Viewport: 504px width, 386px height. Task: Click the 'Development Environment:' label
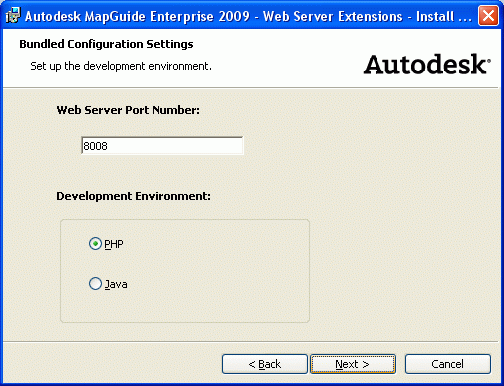pyautogui.click(x=133, y=196)
